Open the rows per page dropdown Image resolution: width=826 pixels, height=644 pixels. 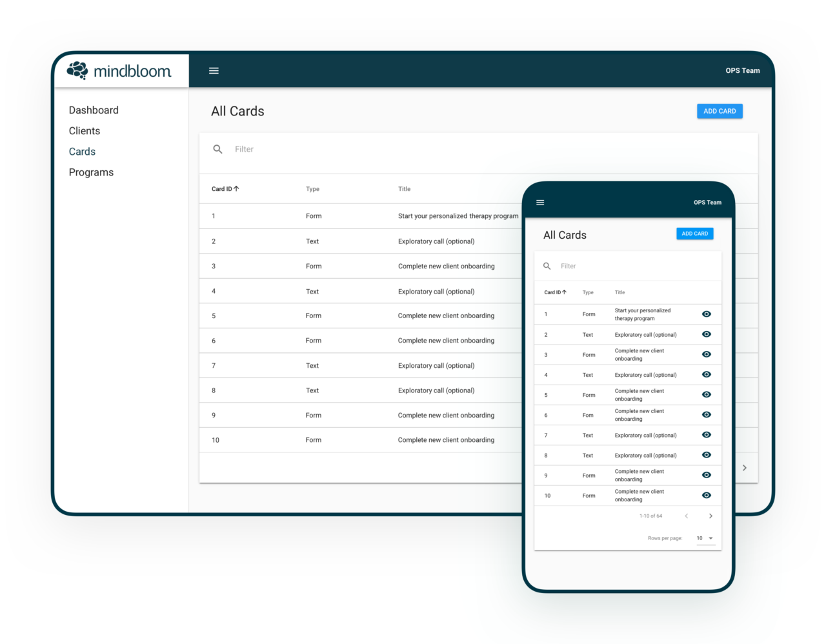[x=705, y=538]
